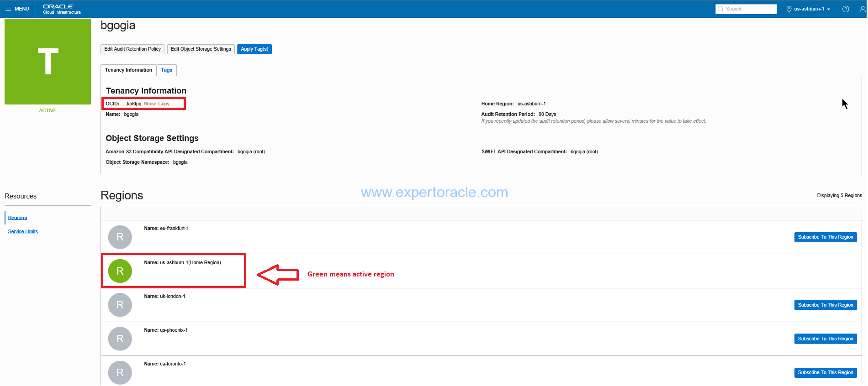The height and width of the screenshot is (386, 868).
Task: Subscribe to the eu-frankfurt-1 region
Action: click(826, 237)
